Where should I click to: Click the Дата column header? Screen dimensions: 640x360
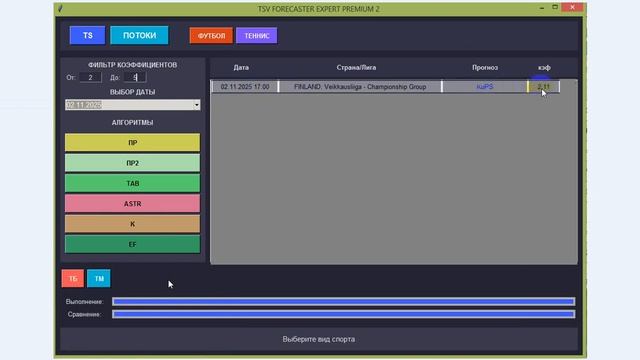[x=241, y=68]
